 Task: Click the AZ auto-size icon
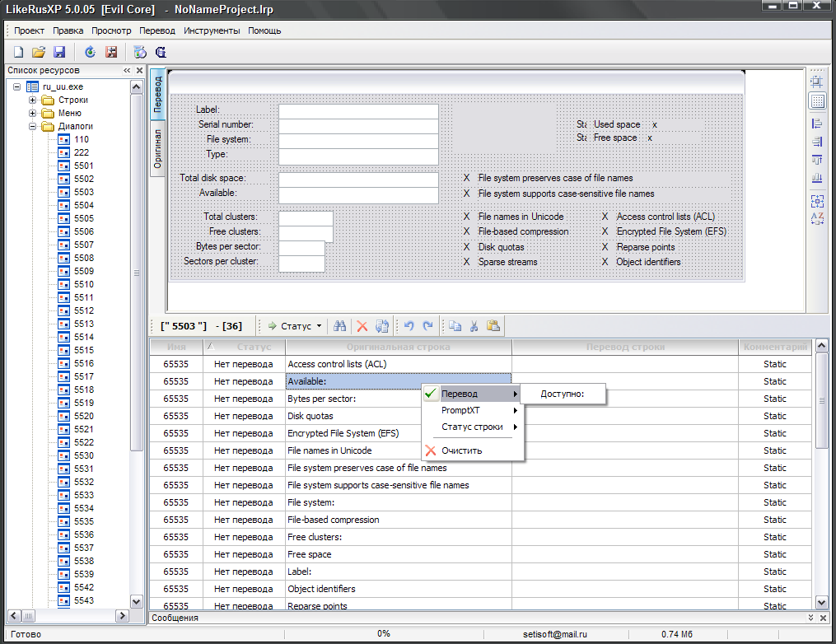(817, 218)
